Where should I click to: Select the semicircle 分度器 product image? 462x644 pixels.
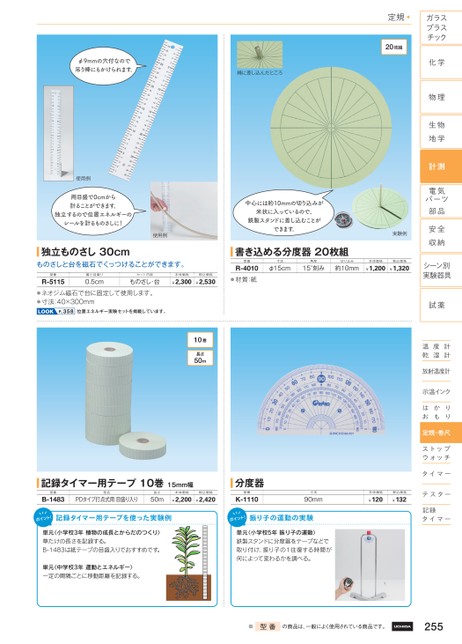(x=321, y=399)
